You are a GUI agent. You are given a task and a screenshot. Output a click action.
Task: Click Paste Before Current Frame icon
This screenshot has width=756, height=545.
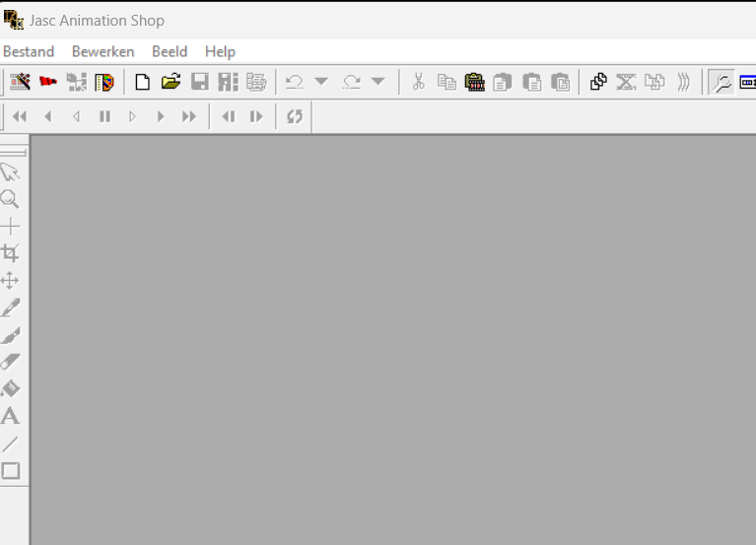click(x=532, y=82)
